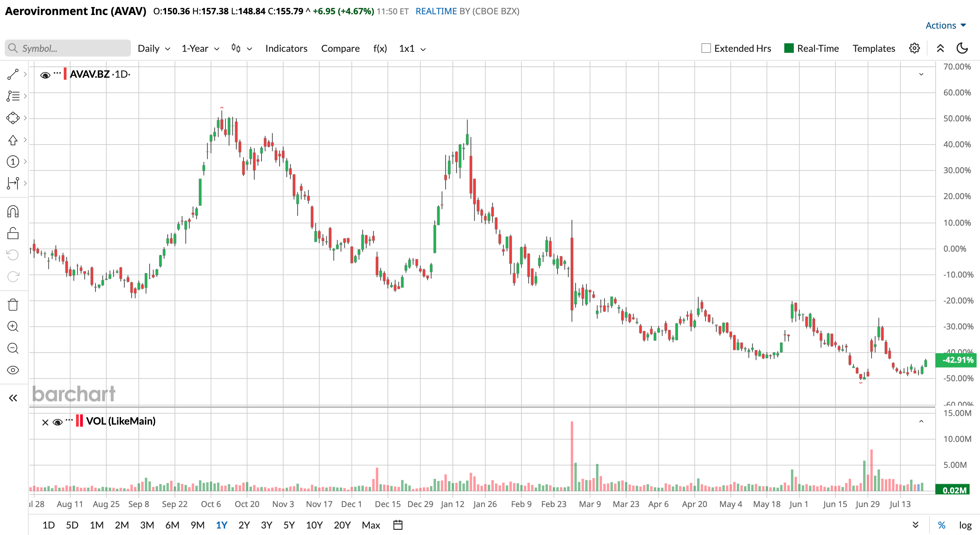Click the -42.91% current price label

(957, 360)
